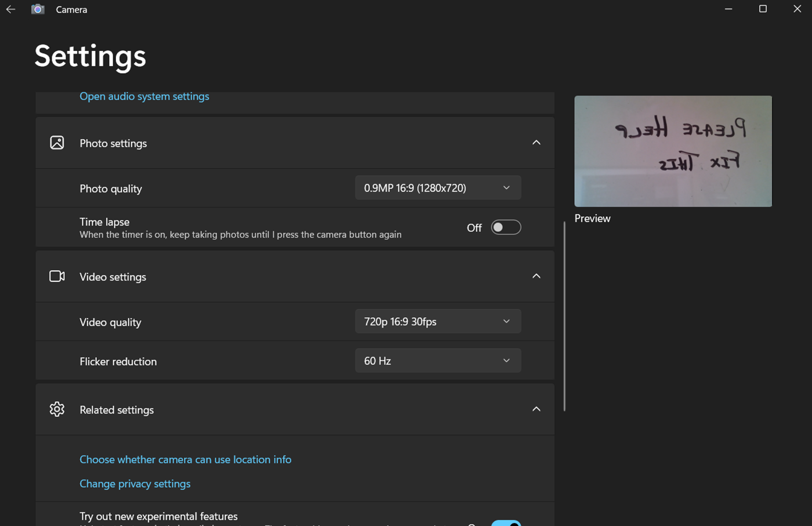Image resolution: width=812 pixels, height=526 pixels.
Task: Open Change privacy settings link
Action: click(x=135, y=484)
